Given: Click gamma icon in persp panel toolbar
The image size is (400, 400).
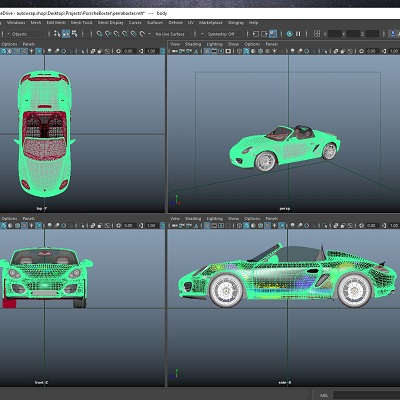Looking at the screenshot, I should click(384, 51).
